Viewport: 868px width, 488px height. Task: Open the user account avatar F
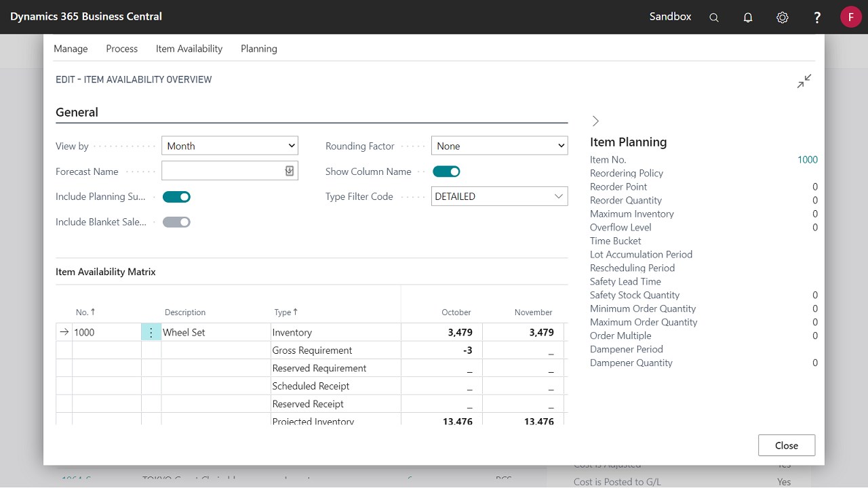[851, 17]
